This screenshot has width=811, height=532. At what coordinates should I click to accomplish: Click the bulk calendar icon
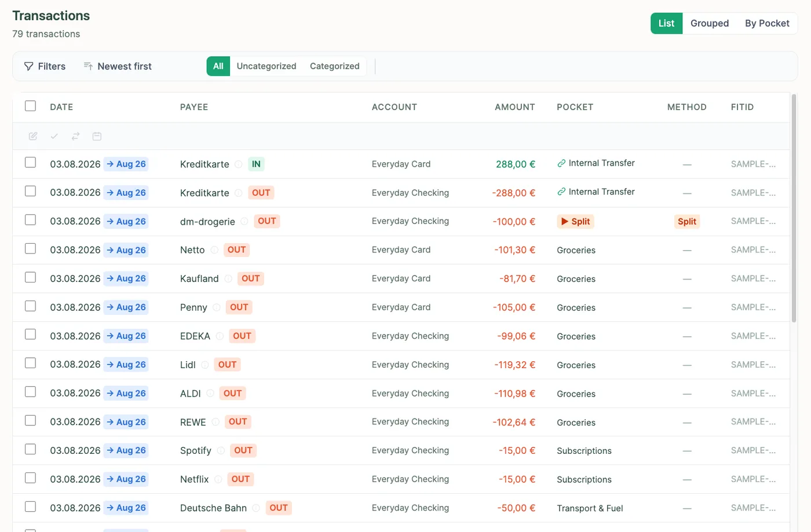[97, 136]
